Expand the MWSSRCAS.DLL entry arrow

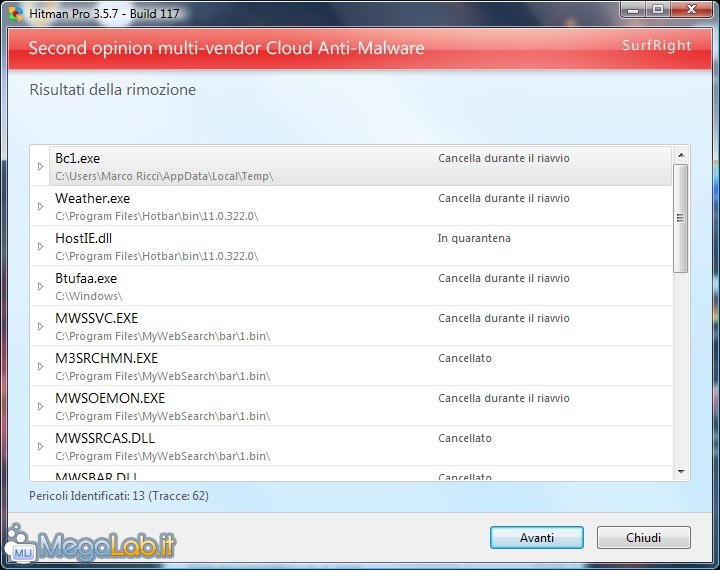pos(40,446)
